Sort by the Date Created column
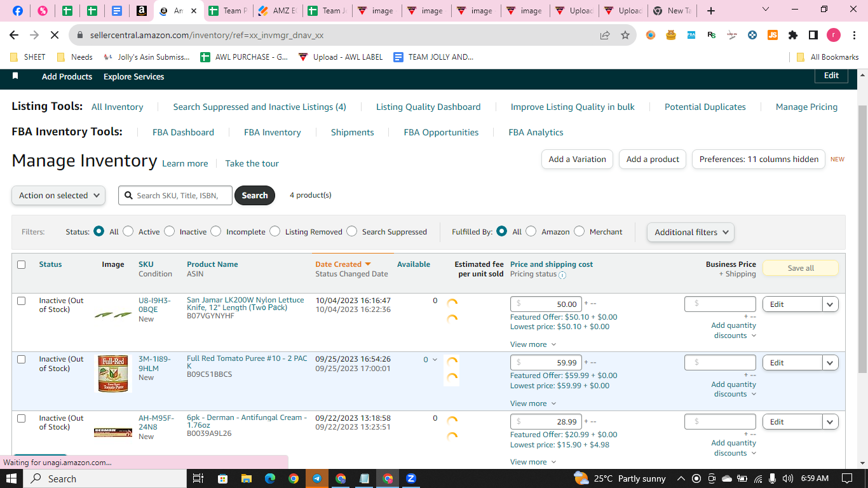Screen dimensions: 868x488 click(x=343, y=264)
